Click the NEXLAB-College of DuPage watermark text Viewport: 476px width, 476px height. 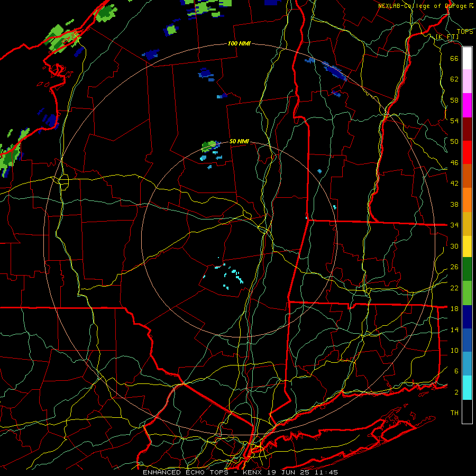tap(425, 6)
